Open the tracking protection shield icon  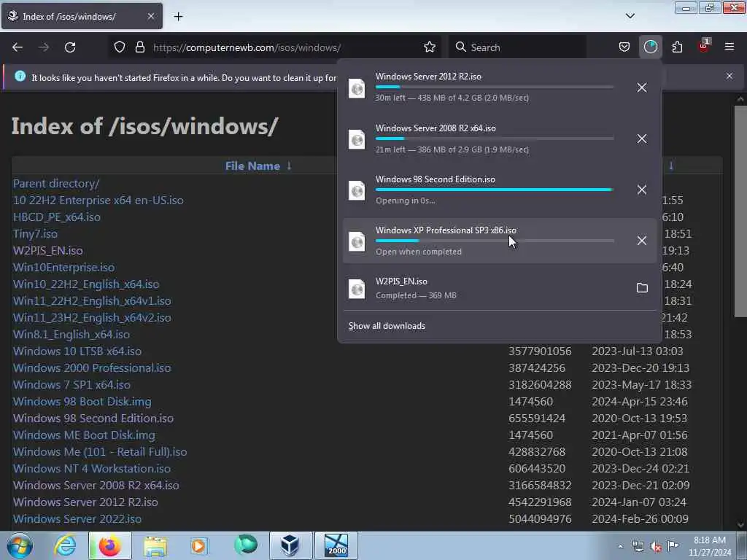pyautogui.click(x=120, y=47)
